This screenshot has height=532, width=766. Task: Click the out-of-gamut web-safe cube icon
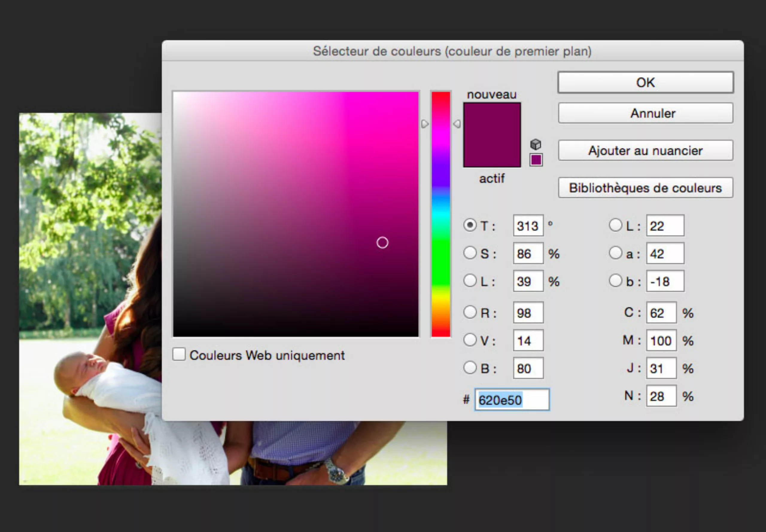536,144
